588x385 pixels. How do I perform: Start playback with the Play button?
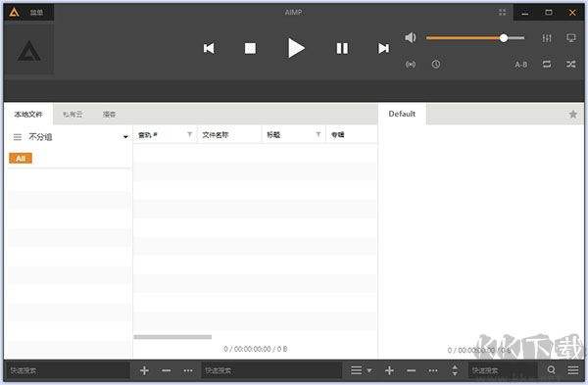click(x=296, y=48)
